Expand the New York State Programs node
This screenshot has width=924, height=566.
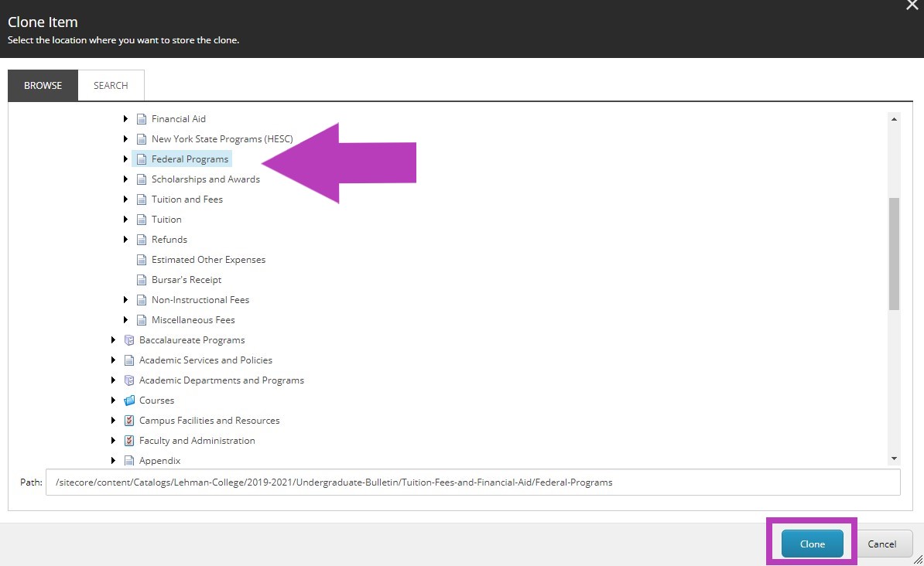coord(125,139)
